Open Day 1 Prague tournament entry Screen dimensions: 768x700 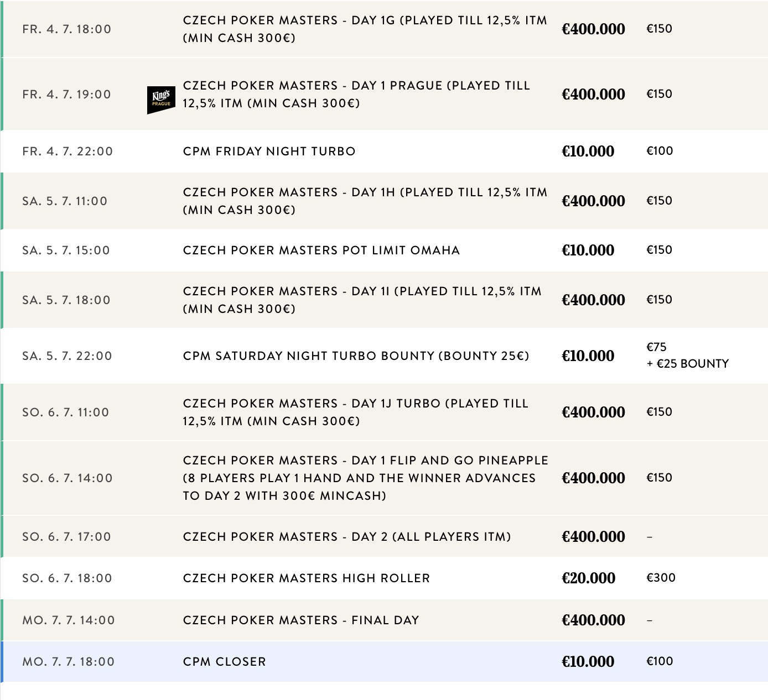click(356, 94)
